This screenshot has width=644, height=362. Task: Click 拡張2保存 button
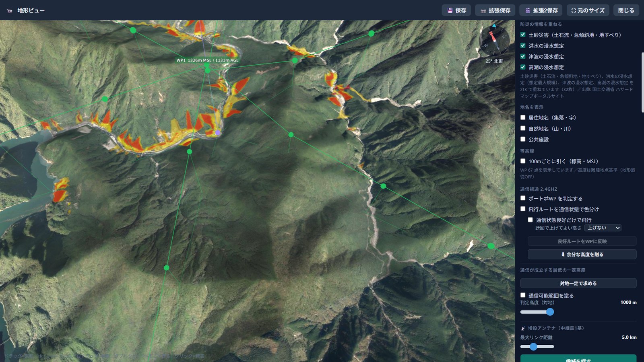pyautogui.click(x=541, y=10)
